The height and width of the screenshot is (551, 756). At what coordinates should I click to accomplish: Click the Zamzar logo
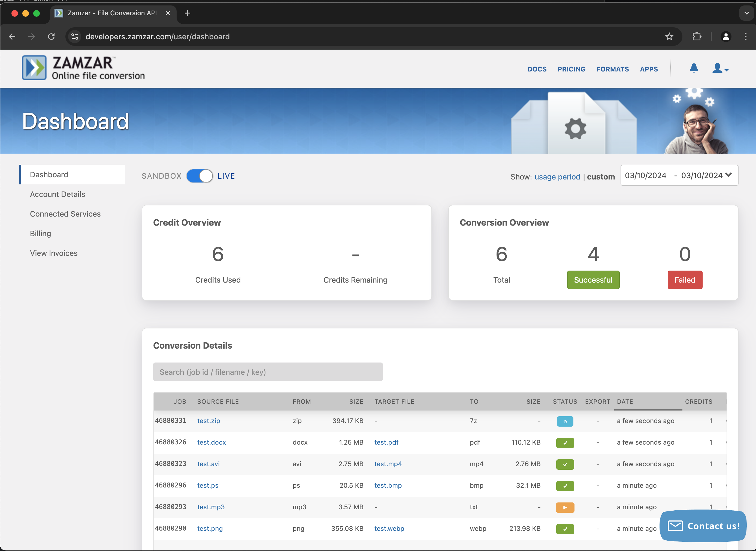(83, 67)
